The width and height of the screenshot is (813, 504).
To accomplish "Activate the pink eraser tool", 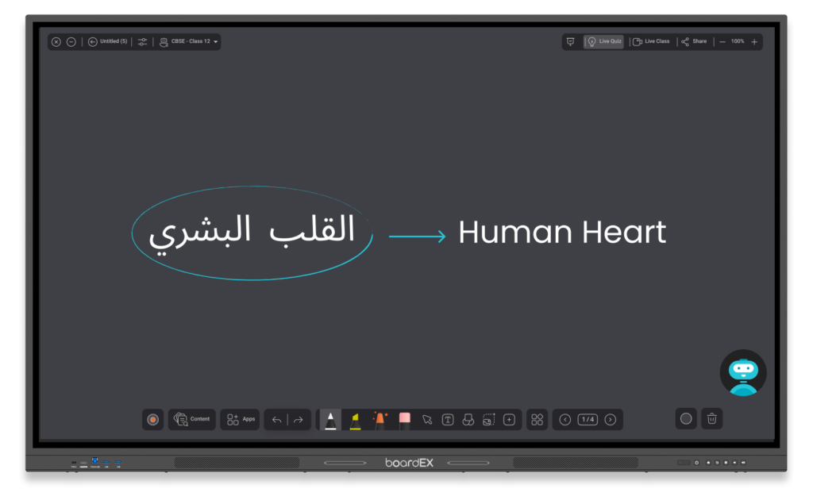I will pyautogui.click(x=404, y=419).
